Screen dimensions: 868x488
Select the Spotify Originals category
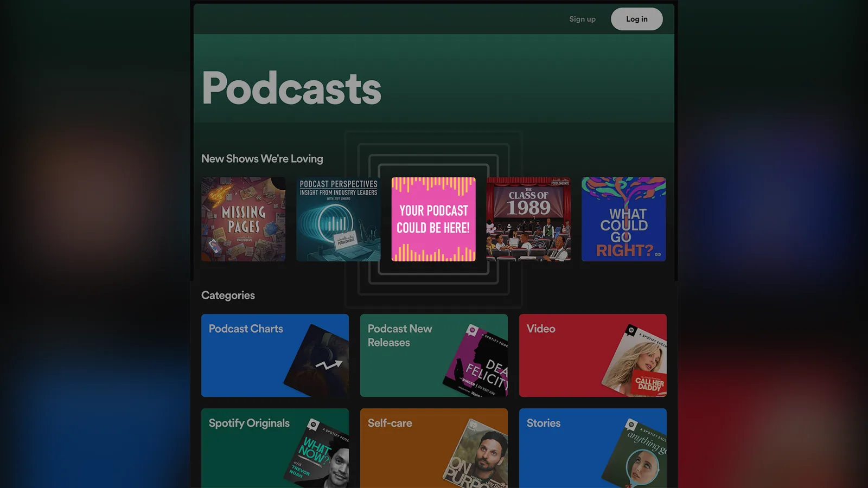[x=275, y=448]
